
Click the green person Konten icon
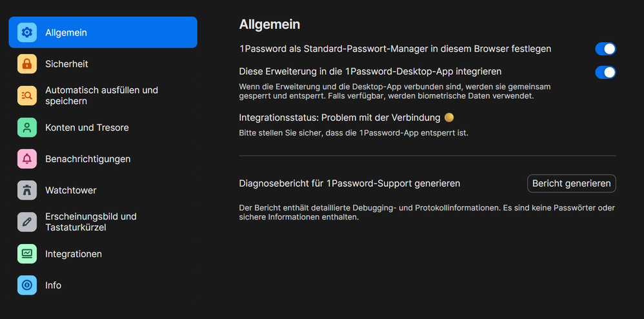27,127
